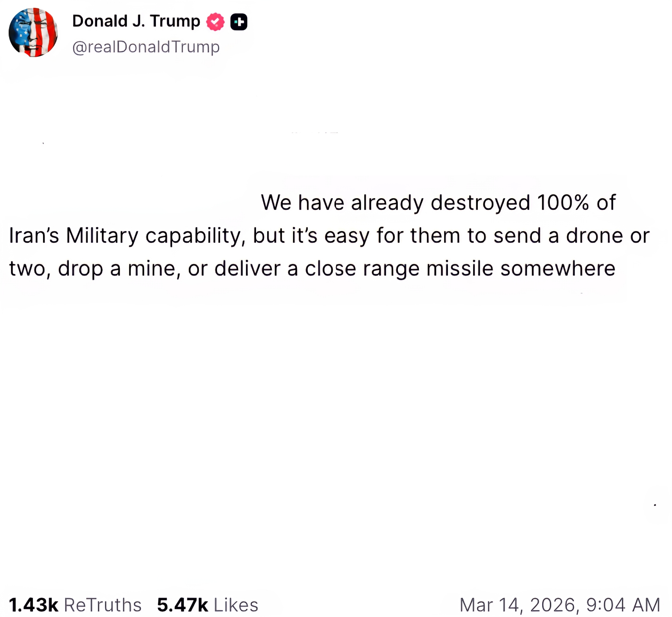
Task: Click the black plus badge icon
Action: pos(239,22)
